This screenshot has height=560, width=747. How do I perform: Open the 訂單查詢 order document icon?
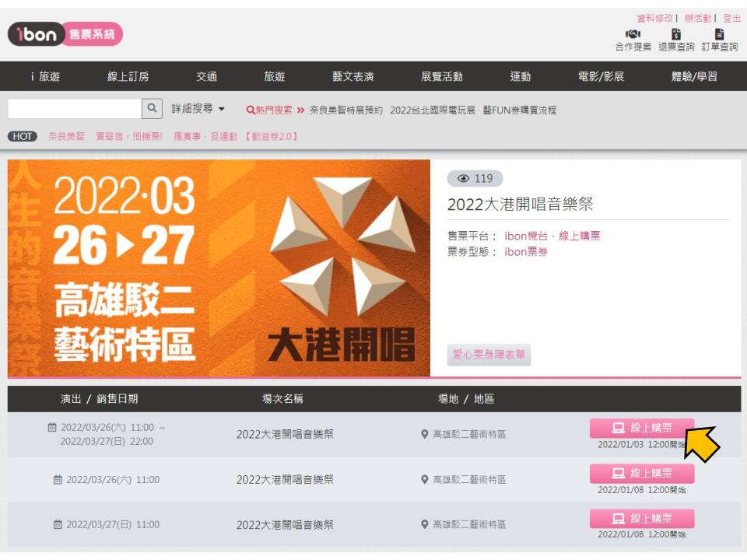(x=719, y=34)
